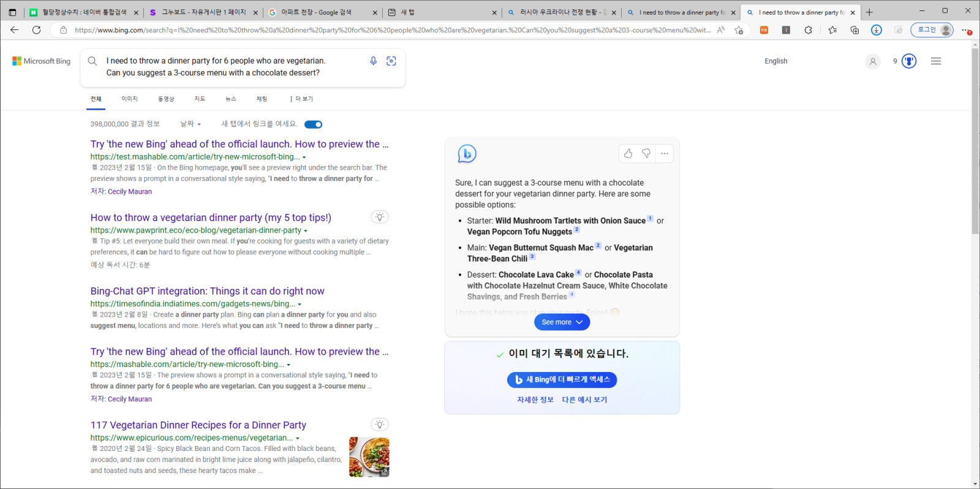Open the orange EX extension

(x=764, y=29)
